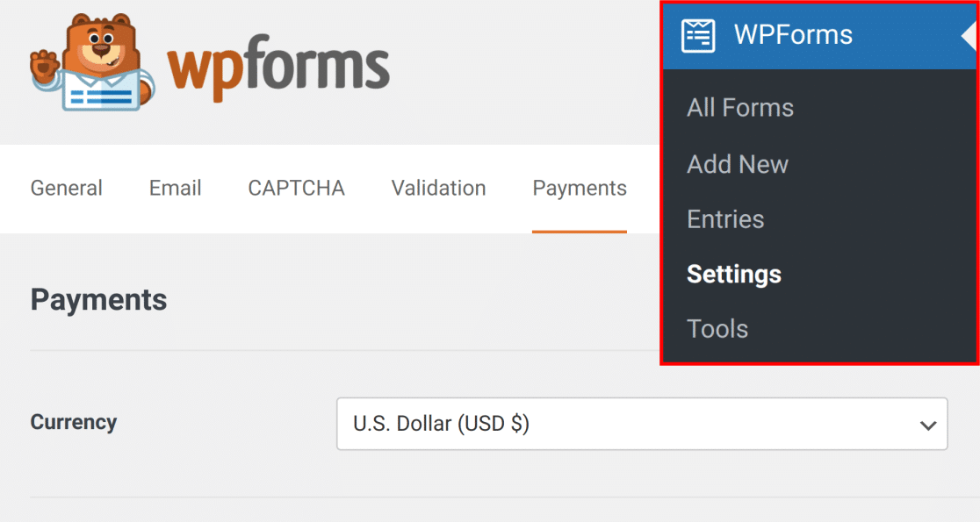This screenshot has height=522, width=980.
Task: Select the CAPTCHA tab
Action: point(296,188)
